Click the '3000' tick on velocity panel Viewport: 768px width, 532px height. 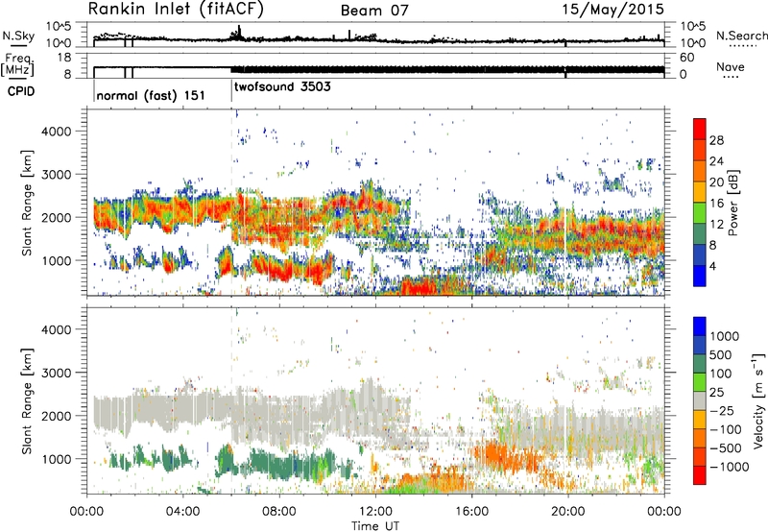click(56, 373)
